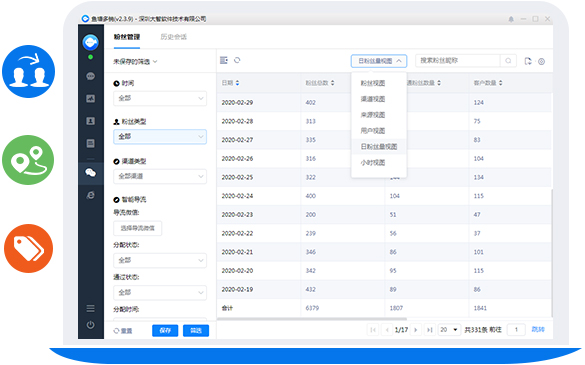
Task: Click date cell 2020-02-22
Action: pyautogui.click(x=237, y=234)
